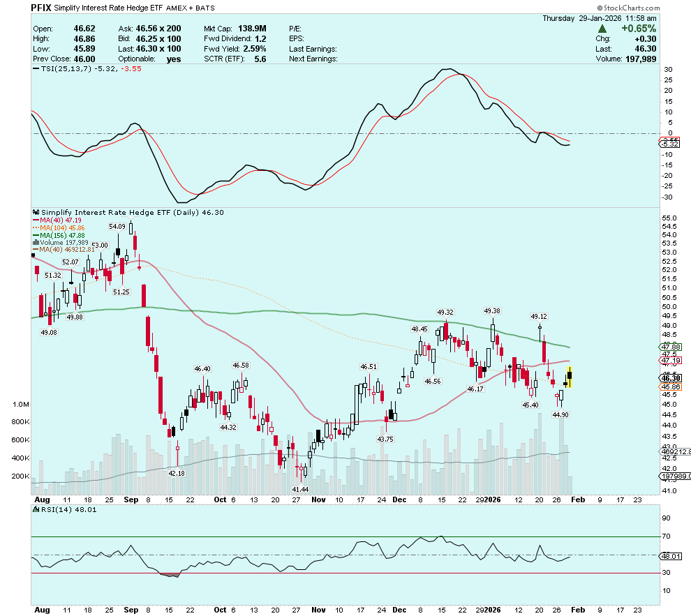Click the 49.32 price label
691x616 pixels.
(445, 312)
